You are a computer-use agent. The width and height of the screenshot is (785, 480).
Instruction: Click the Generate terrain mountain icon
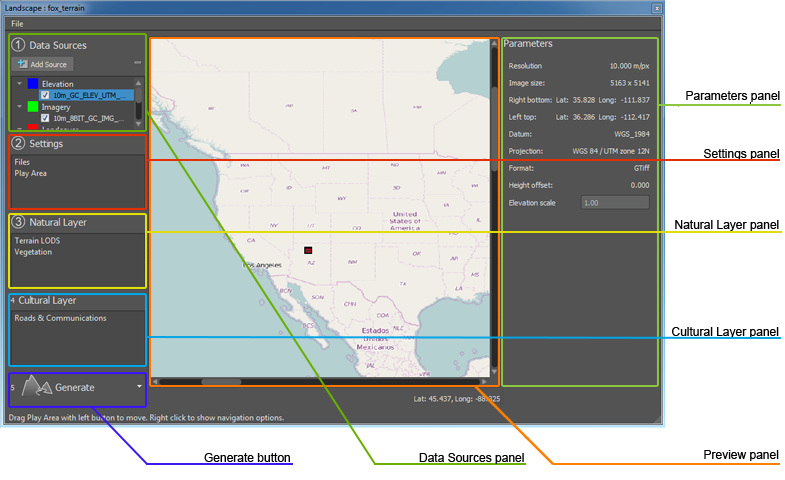(x=36, y=386)
